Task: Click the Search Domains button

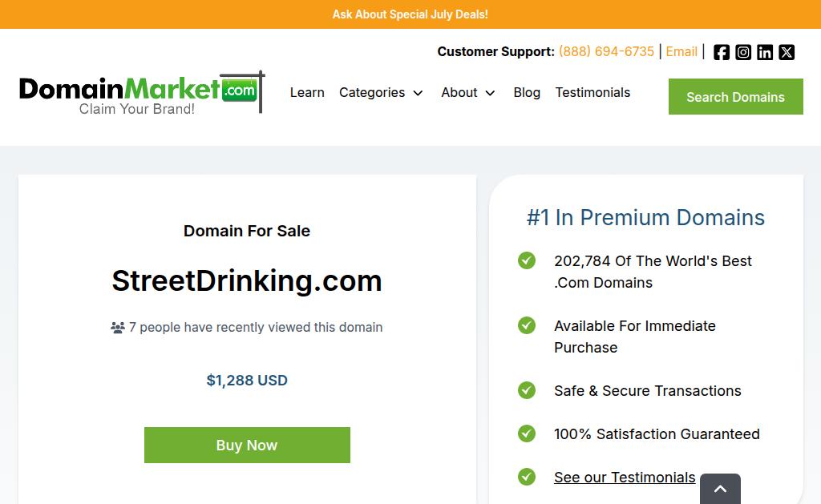Action: click(x=736, y=97)
